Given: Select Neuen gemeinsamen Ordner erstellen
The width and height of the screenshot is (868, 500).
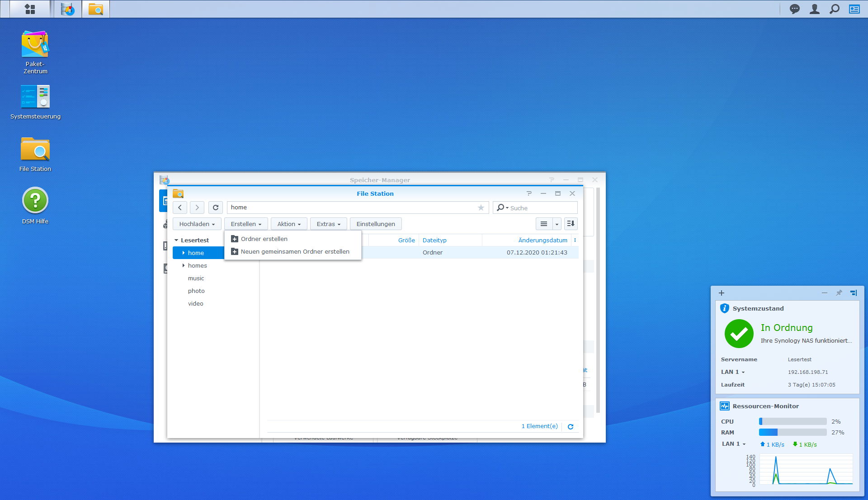Looking at the screenshot, I should point(295,251).
